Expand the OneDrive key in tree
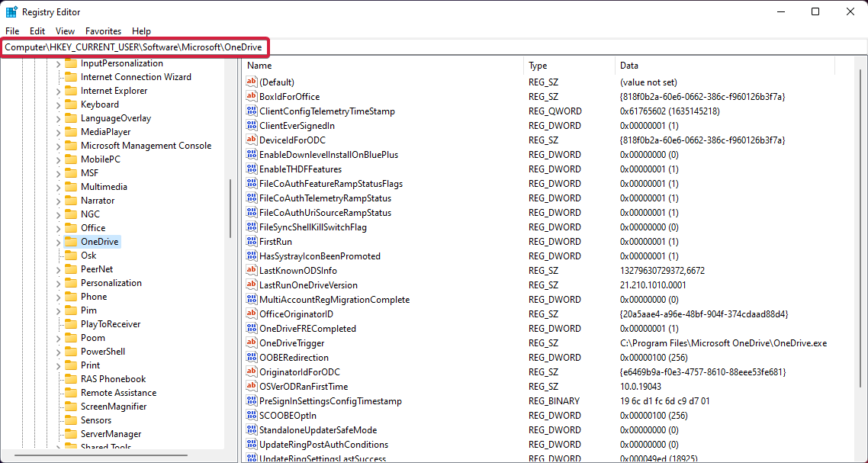 [x=58, y=242]
